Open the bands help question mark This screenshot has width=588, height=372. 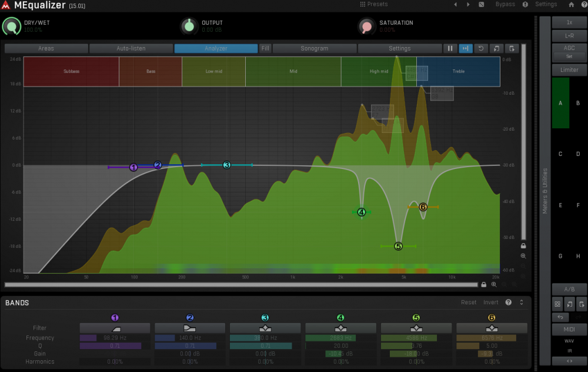click(x=509, y=302)
